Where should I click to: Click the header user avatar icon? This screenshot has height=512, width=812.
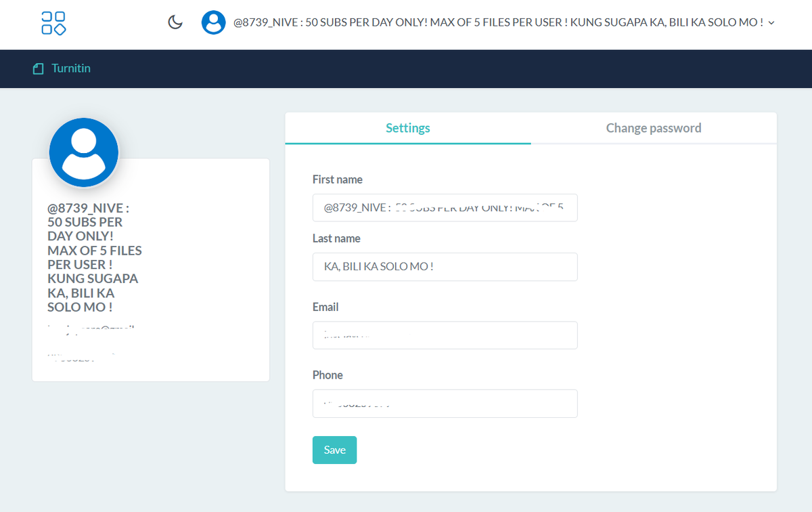click(x=213, y=22)
